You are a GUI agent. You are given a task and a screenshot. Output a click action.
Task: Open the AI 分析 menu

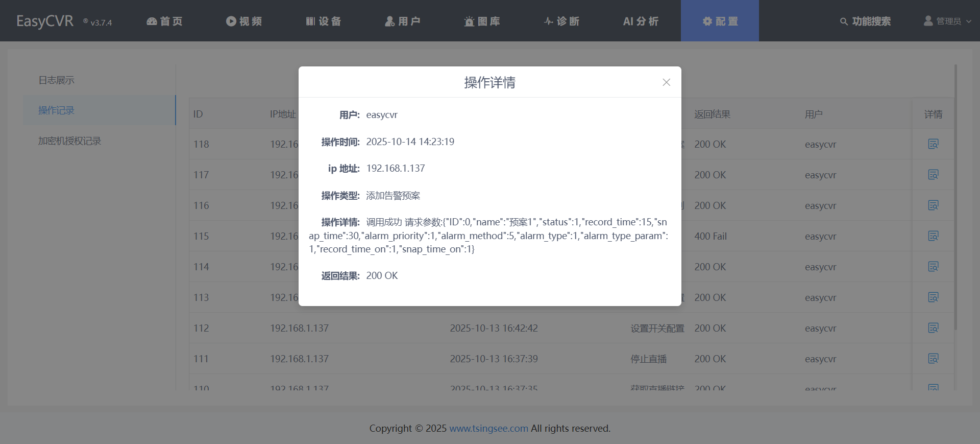click(641, 21)
